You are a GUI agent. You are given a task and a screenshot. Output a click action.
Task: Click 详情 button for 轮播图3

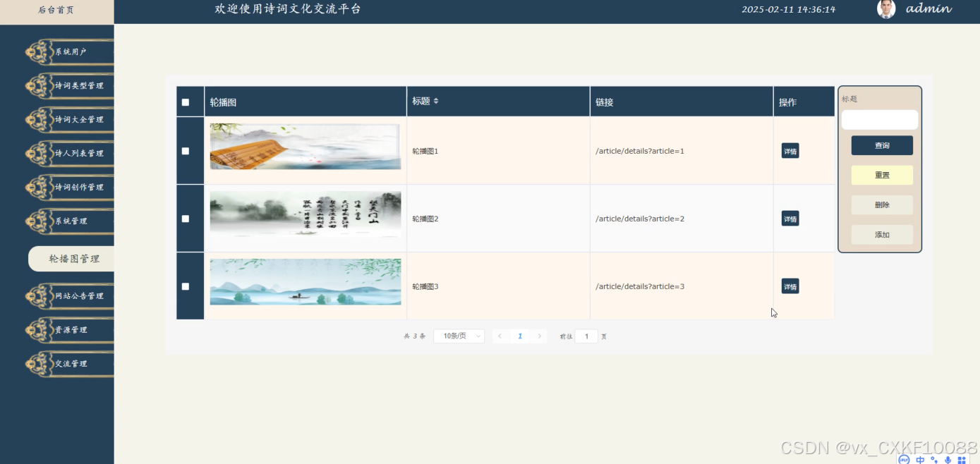[x=790, y=286]
